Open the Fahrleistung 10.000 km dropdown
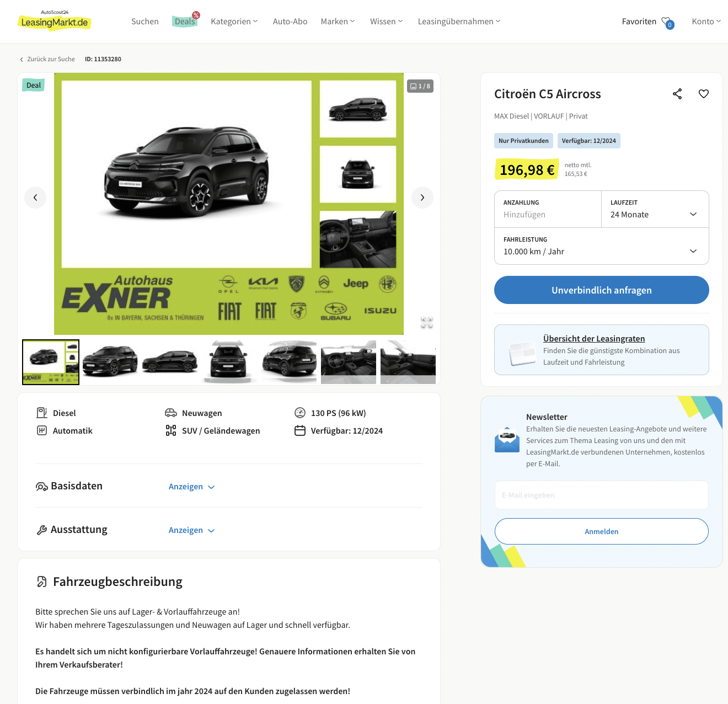The height and width of the screenshot is (704, 728). [x=601, y=246]
